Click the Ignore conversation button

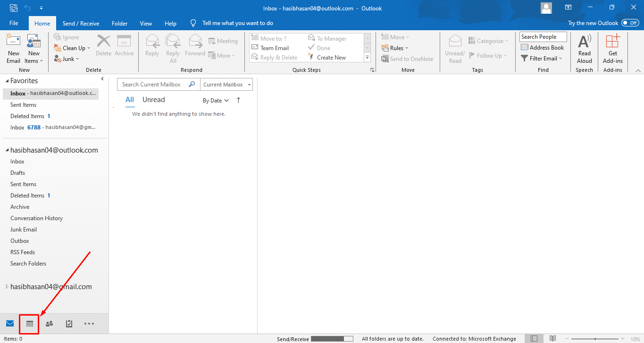click(67, 37)
